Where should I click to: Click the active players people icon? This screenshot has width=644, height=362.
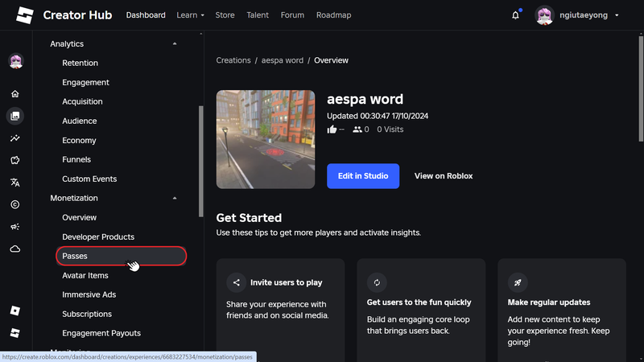tap(357, 130)
